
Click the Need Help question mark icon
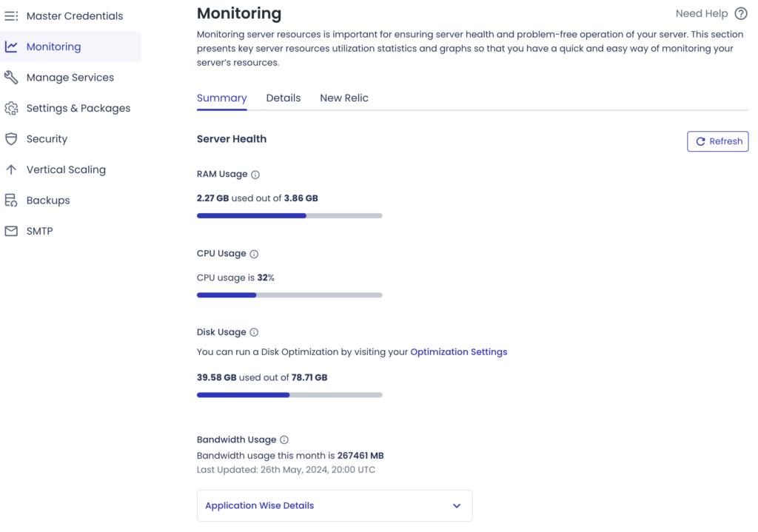point(741,13)
